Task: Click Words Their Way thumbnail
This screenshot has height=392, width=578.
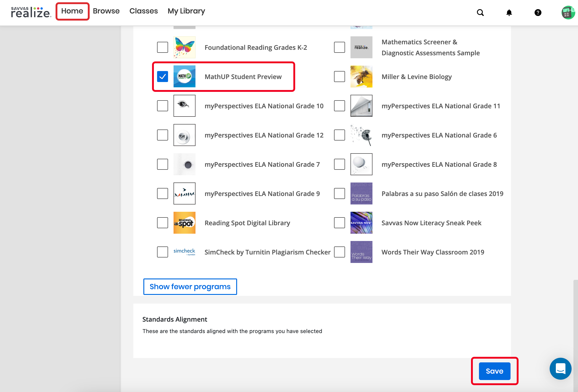Action: pyautogui.click(x=361, y=252)
